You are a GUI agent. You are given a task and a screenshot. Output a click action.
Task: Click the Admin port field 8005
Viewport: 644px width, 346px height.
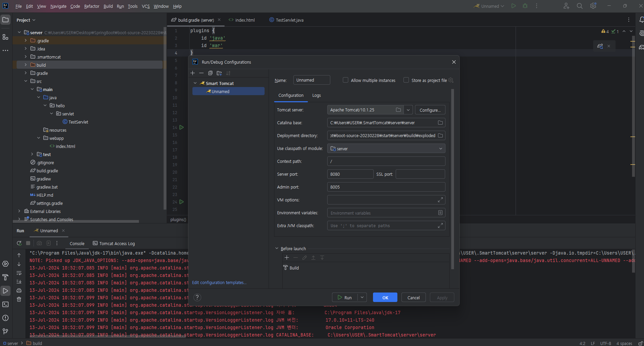click(386, 187)
